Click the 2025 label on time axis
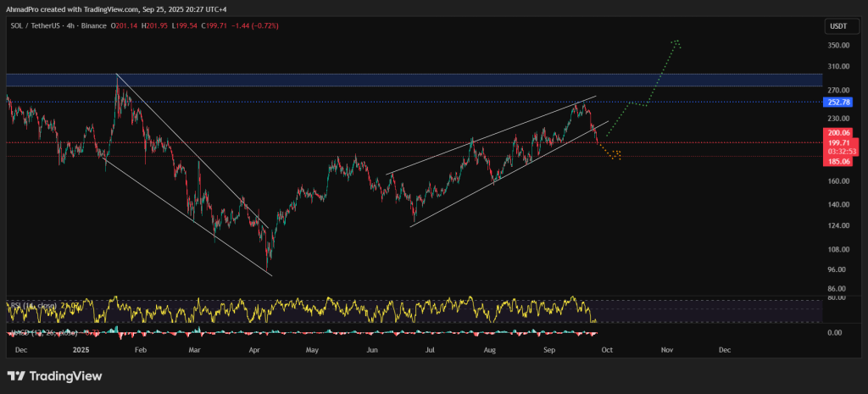The width and height of the screenshot is (868, 394). [x=81, y=349]
